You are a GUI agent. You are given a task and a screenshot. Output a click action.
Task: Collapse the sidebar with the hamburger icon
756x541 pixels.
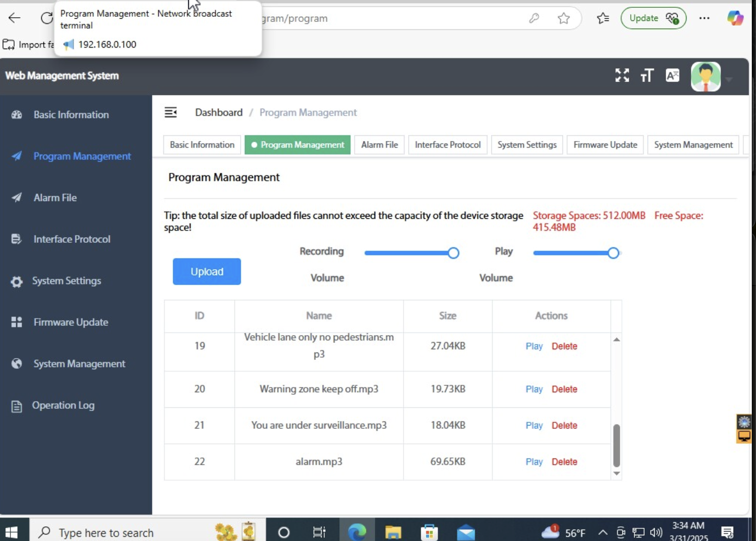pos(171,112)
